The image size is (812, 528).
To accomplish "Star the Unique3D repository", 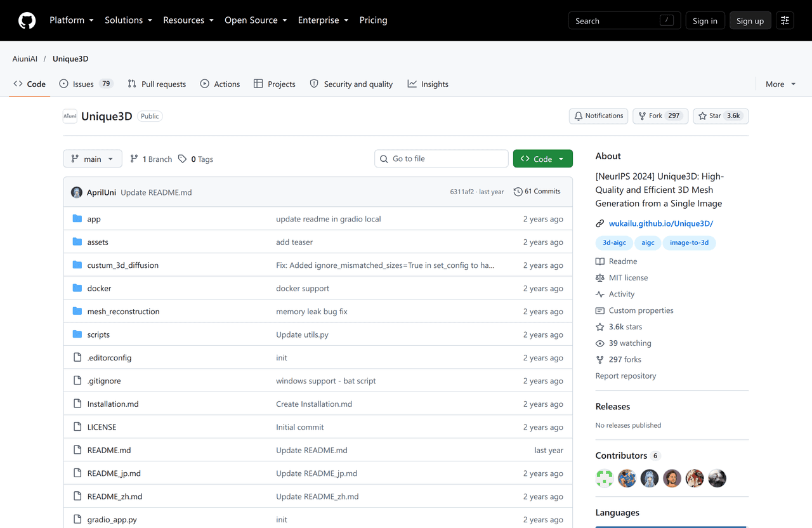I will click(721, 116).
